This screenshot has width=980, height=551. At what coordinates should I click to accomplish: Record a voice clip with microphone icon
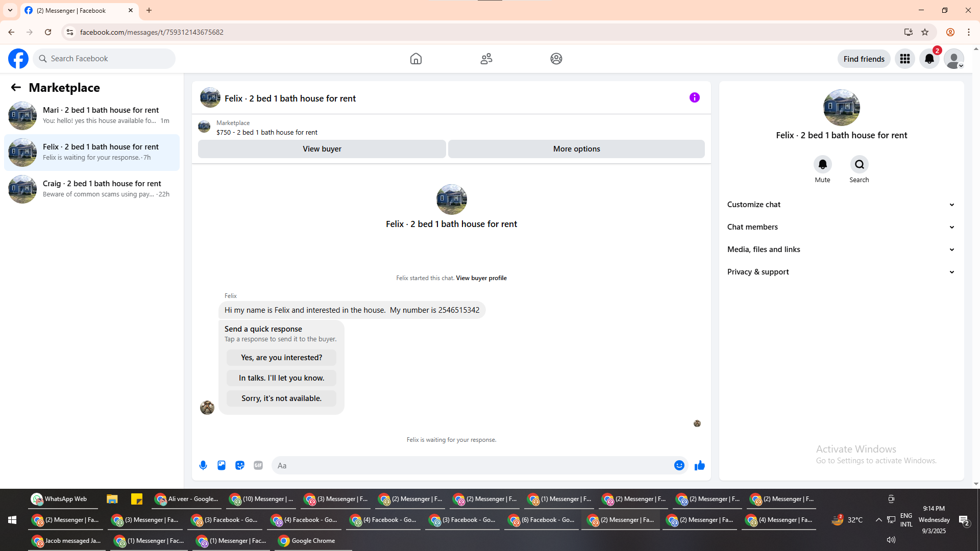pos(203,465)
